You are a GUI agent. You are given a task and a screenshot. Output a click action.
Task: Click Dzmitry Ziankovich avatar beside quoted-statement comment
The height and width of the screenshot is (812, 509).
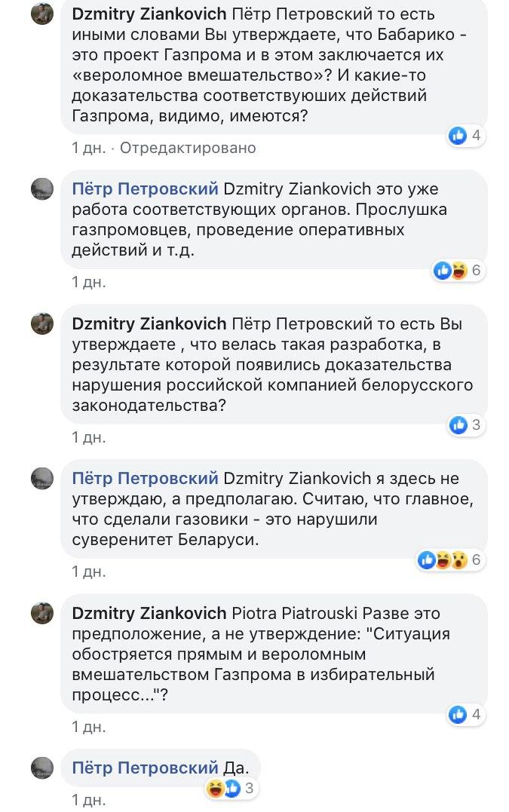tap(42, 613)
